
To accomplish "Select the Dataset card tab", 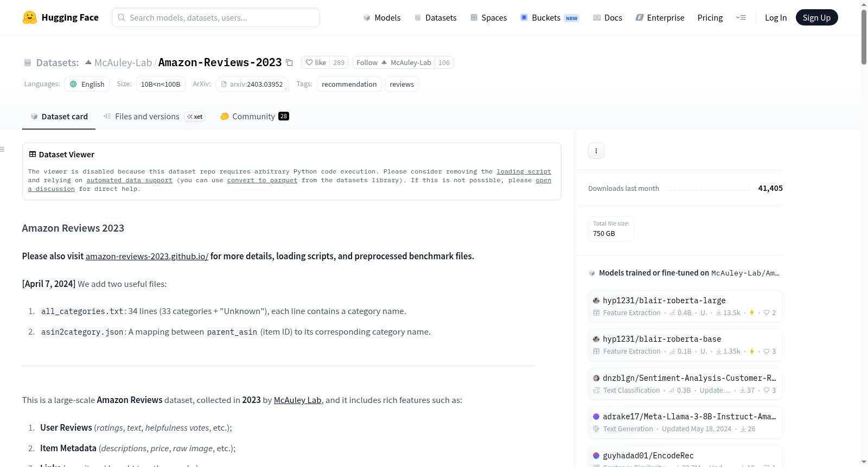I will (59, 117).
